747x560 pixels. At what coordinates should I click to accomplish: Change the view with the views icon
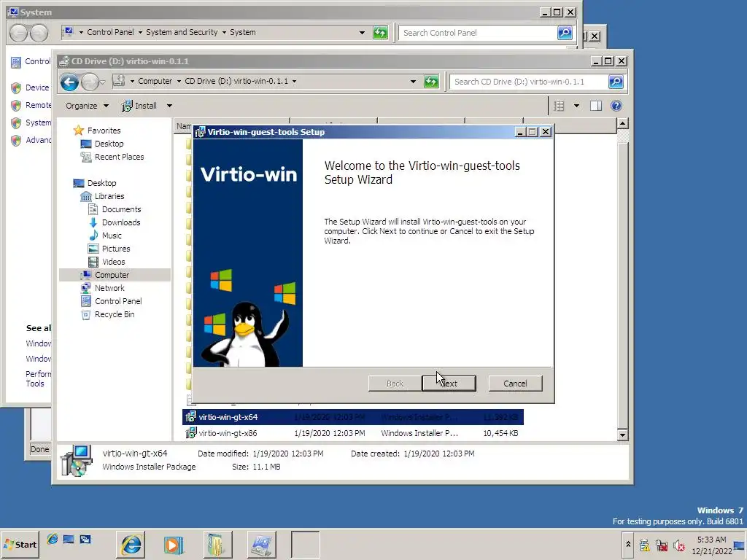[x=560, y=106]
